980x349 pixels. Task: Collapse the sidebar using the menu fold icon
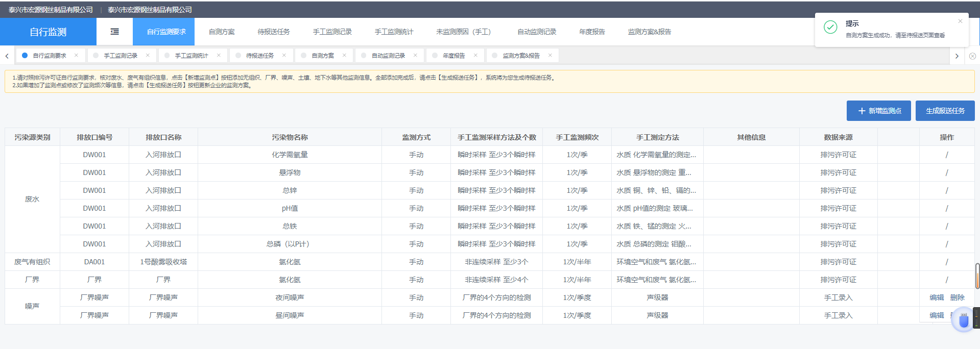[115, 32]
